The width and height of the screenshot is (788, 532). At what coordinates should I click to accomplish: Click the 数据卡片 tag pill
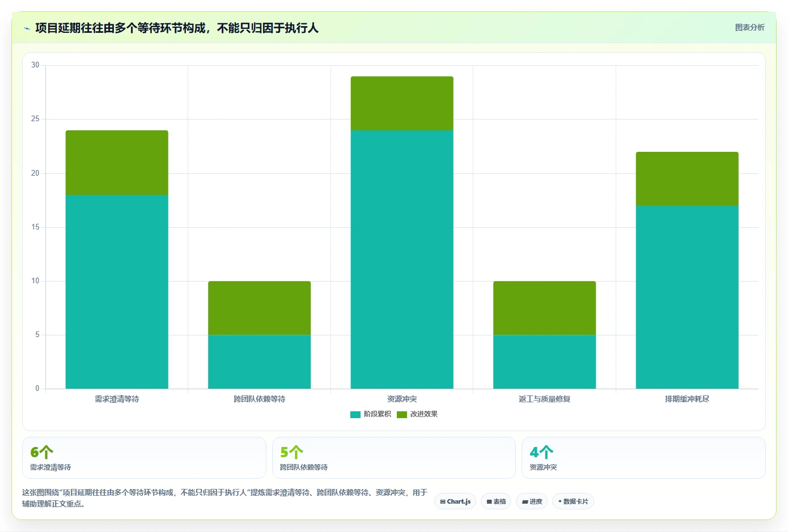[573, 501]
